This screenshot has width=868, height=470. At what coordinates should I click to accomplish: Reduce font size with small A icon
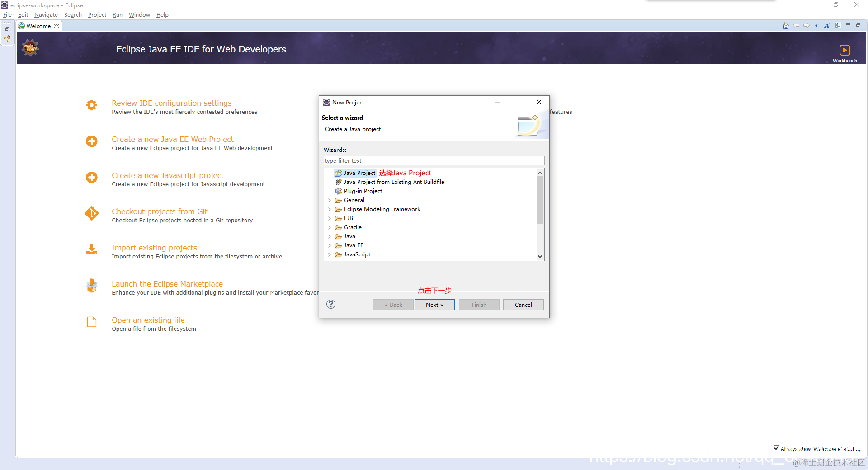816,26
